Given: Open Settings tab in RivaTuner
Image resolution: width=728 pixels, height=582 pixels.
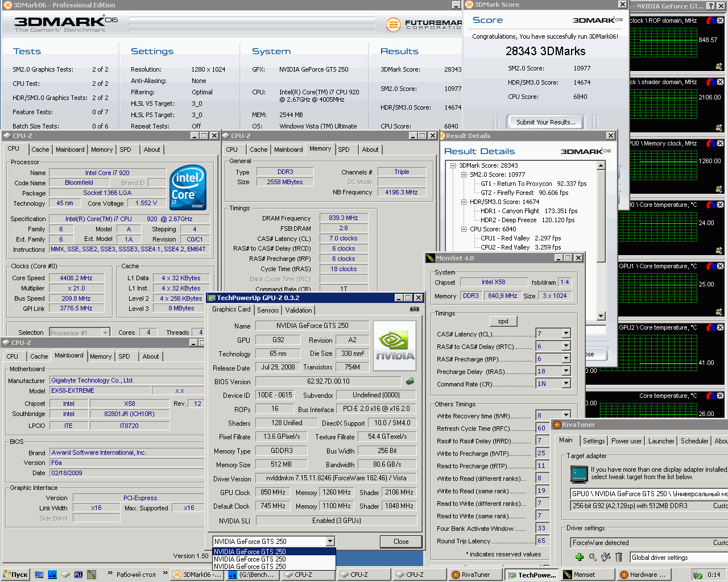Looking at the screenshot, I should pyautogui.click(x=594, y=441).
